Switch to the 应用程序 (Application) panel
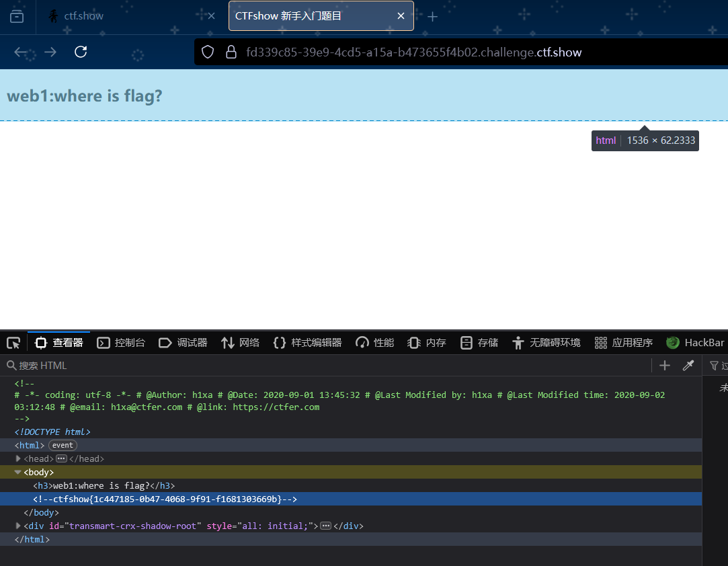728x566 pixels. [x=624, y=343]
